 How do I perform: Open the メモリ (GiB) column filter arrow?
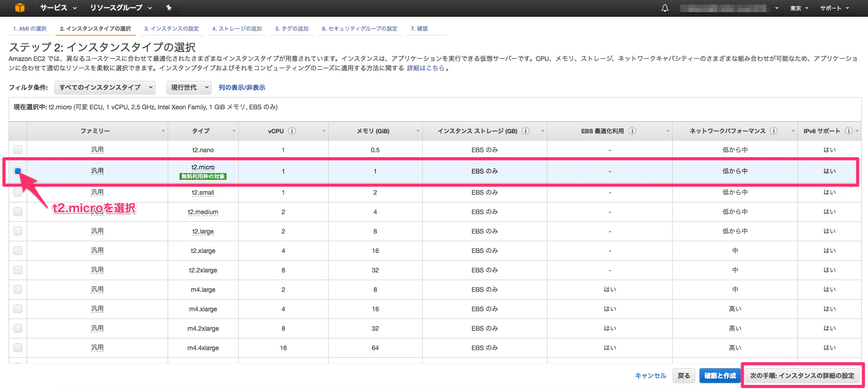tap(418, 131)
